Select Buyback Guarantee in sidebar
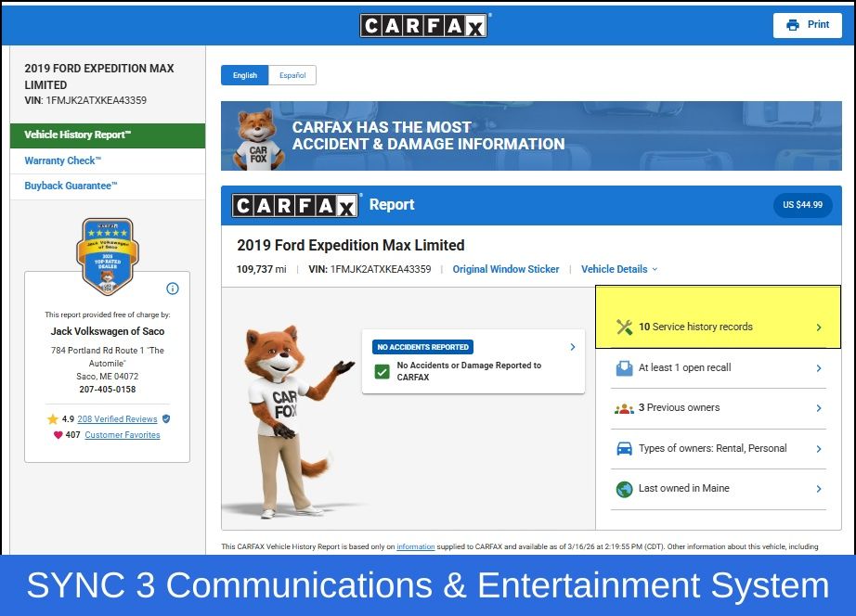This screenshot has width=856, height=616. click(x=71, y=186)
